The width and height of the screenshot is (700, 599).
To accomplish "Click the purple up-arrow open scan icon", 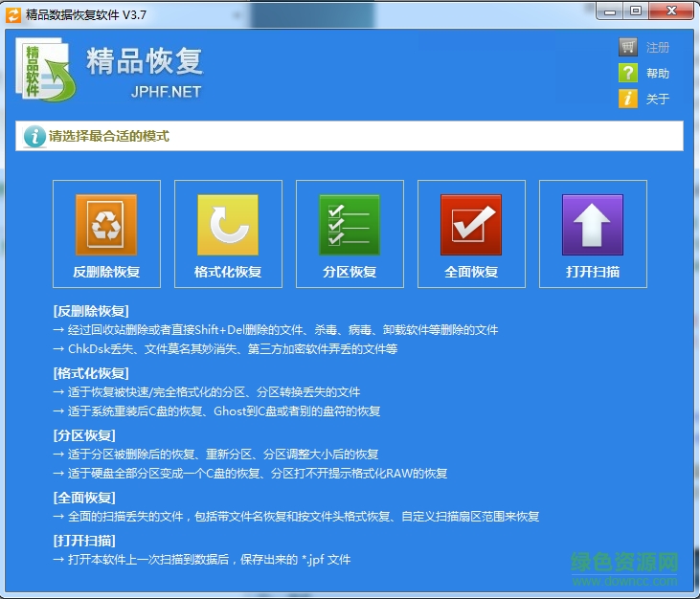I will [593, 225].
